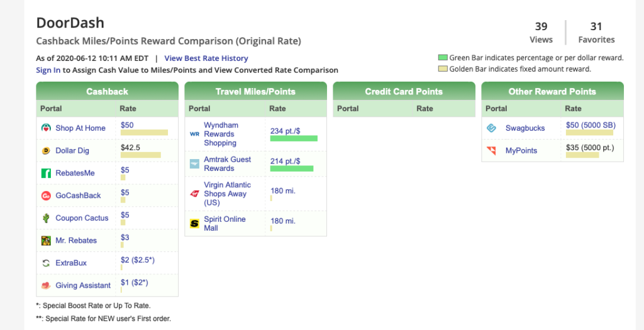
Task: Click the golden legend color swatch
Action: pos(442,69)
